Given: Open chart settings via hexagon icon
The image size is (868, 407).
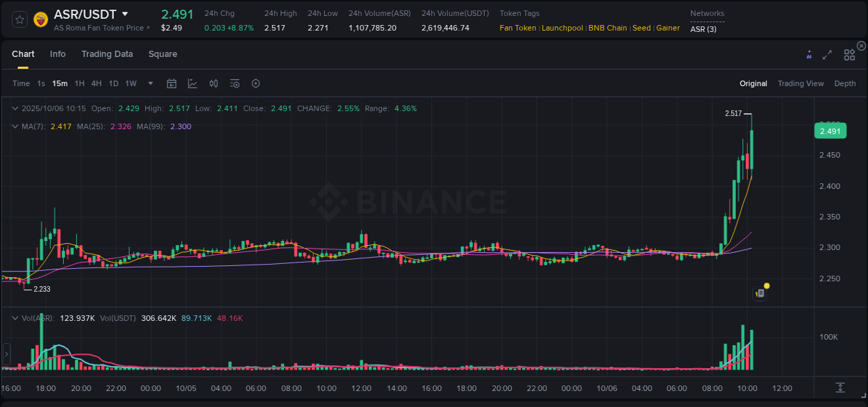Looking at the screenshot, I should (x=256, y=83).
